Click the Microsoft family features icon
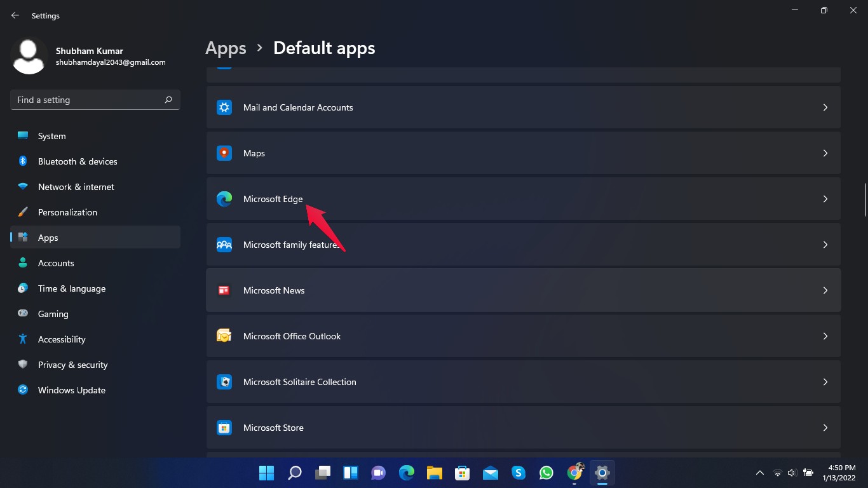Image resolution: width=868 pixels, height=488 pixels. (224, 245)
